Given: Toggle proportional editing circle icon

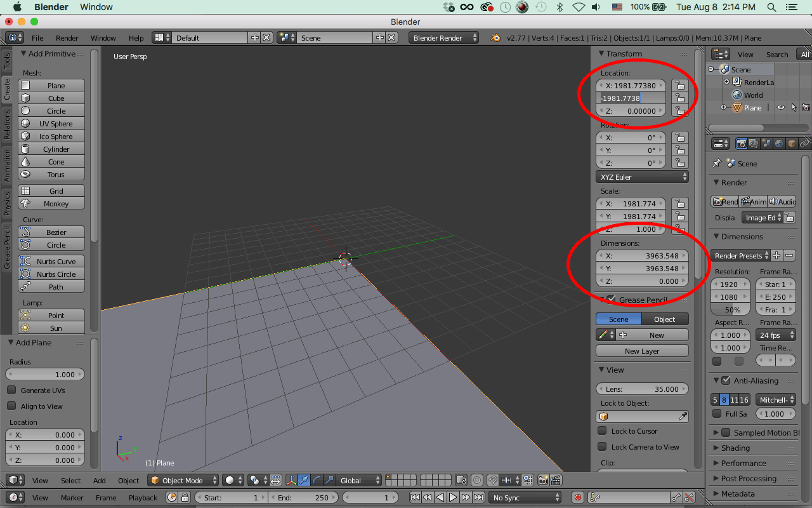Looking at the screenshot, I should pos(477,480).
